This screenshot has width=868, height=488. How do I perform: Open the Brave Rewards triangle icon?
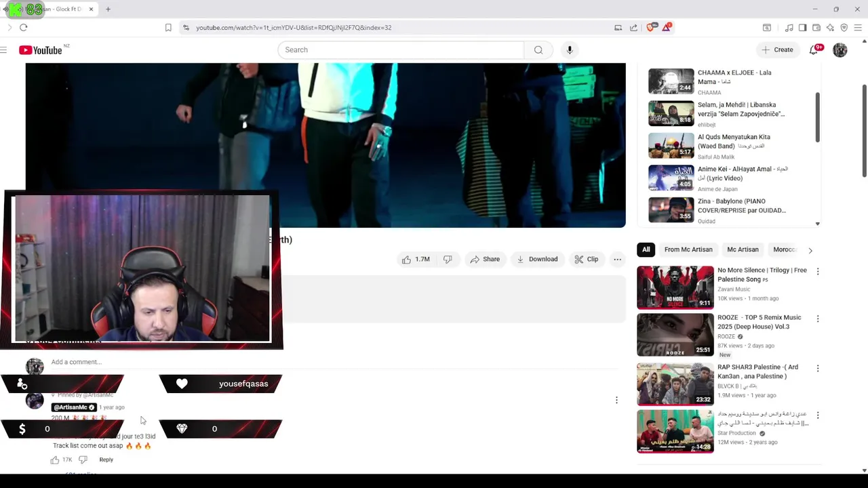point(667,28)
